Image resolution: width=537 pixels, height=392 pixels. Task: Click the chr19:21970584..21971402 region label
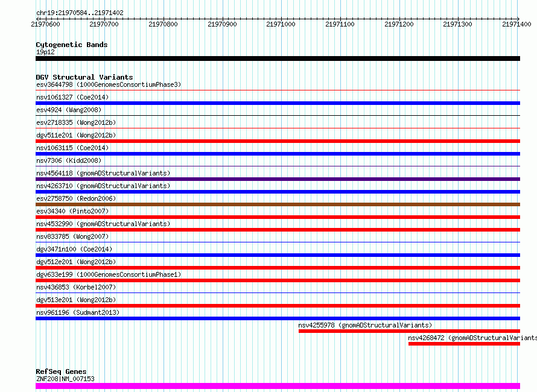80,13
